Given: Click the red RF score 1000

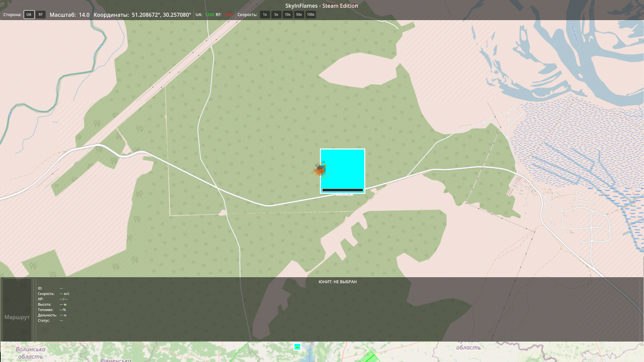Looking at the screenshot, I should tap(229, 15).
